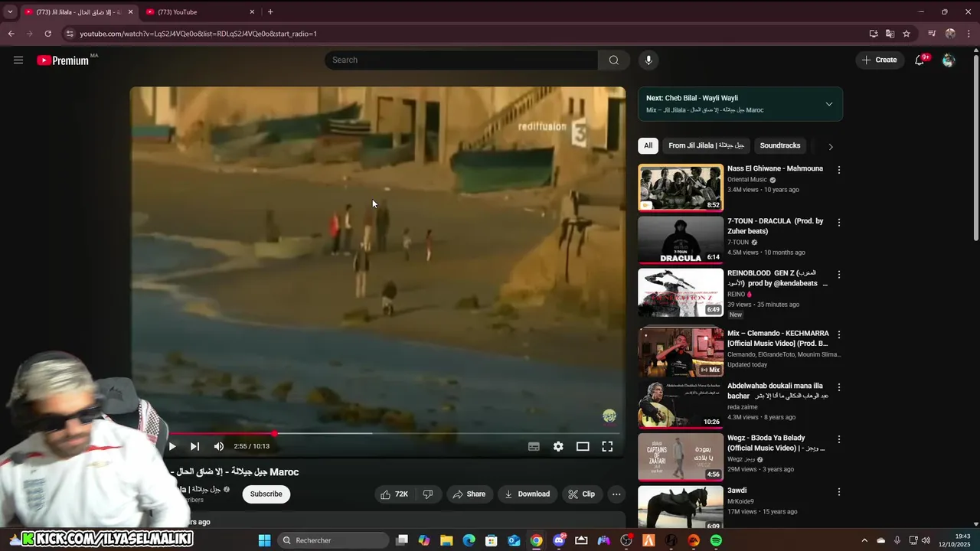Open Discord from taskbar
Image resolution: width=980 pixels, height=551 pixels.
pos(559,540)
